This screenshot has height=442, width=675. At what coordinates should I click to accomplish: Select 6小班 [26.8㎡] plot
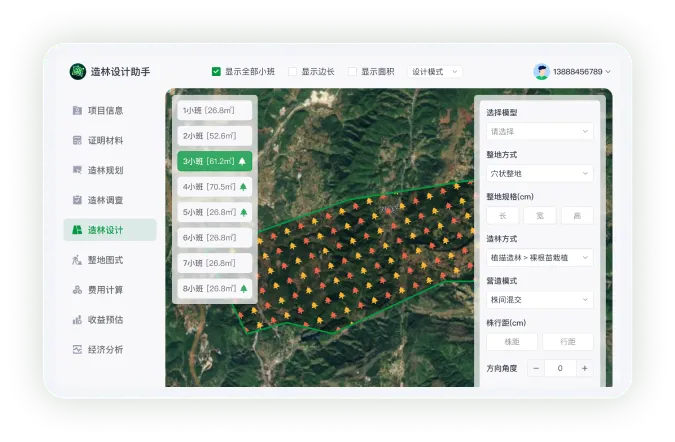click(214, 238)
